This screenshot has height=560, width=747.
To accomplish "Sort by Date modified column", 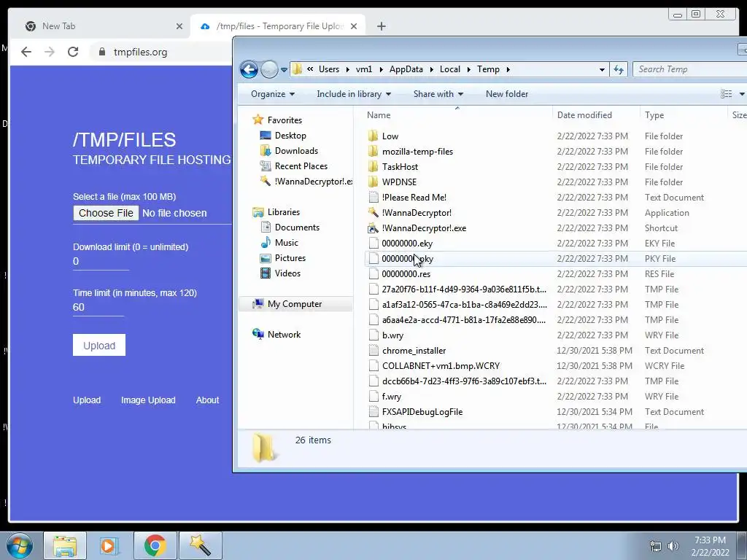I will (584, 115).
